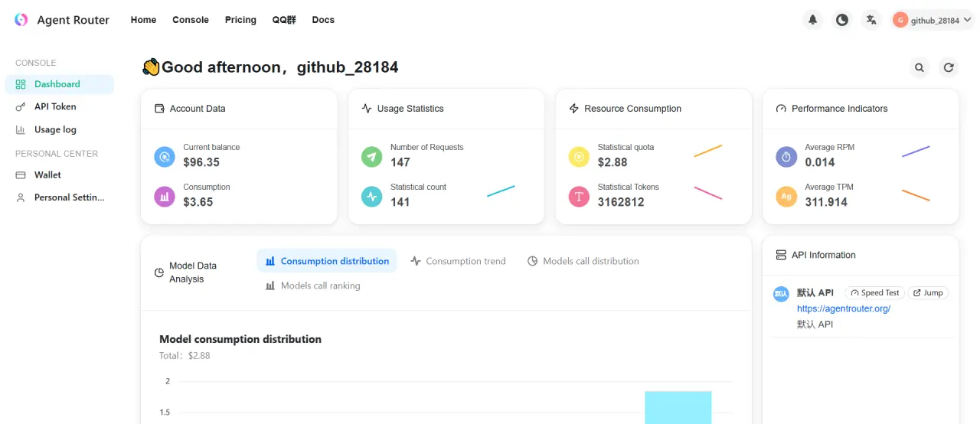
Task: Click the API Token key icon
Action: pyautogui.click(x=21, y=106)
